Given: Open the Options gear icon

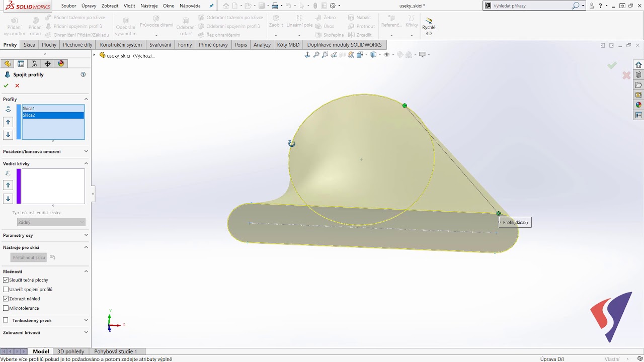Looking at the screenshot, I should coord(333,6).
